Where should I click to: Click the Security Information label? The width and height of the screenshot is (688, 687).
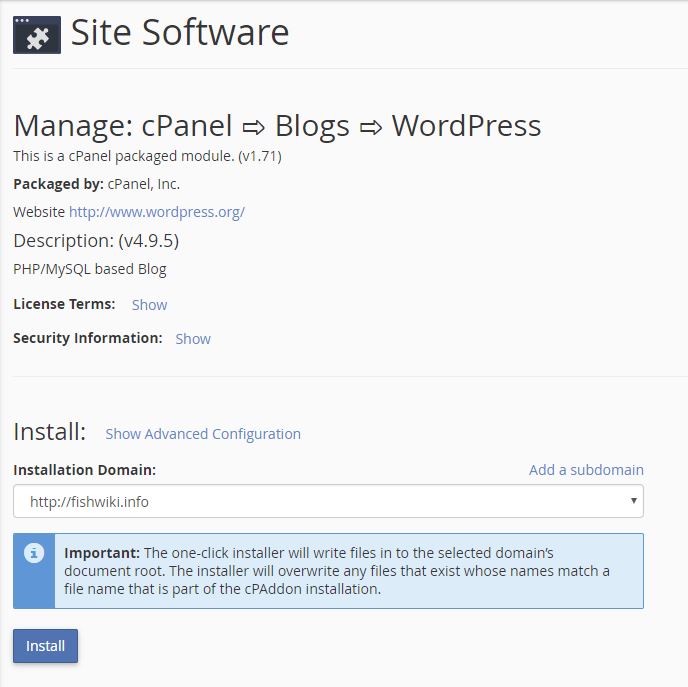[x=87, y=338]
